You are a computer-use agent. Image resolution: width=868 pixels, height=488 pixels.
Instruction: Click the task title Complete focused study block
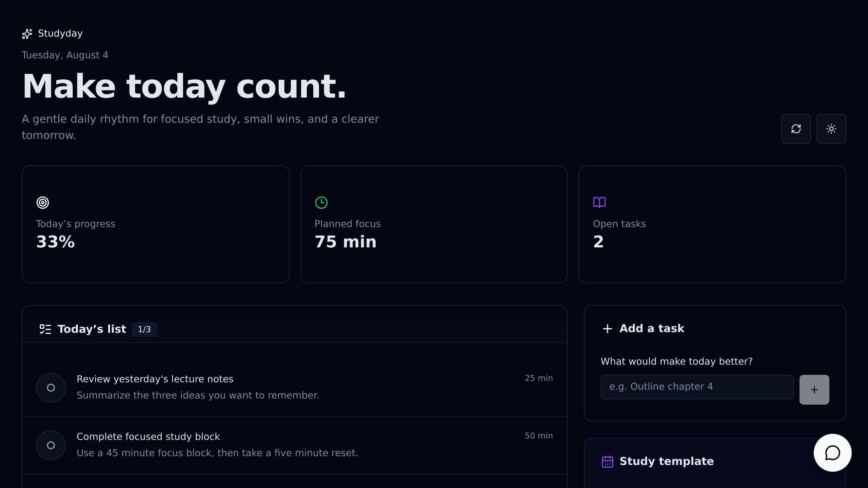click(148, 436)
